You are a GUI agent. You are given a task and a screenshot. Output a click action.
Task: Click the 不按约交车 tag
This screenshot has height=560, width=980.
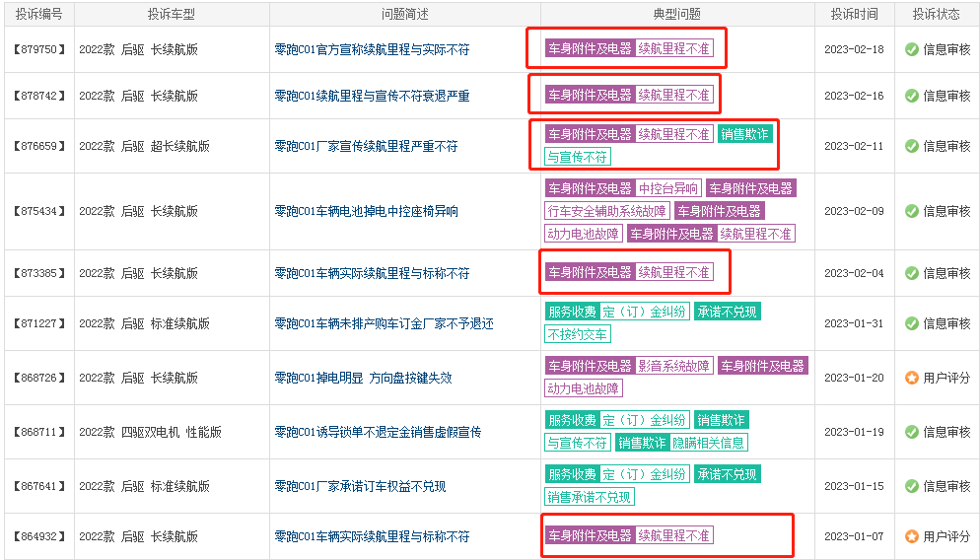pos(578,334)
